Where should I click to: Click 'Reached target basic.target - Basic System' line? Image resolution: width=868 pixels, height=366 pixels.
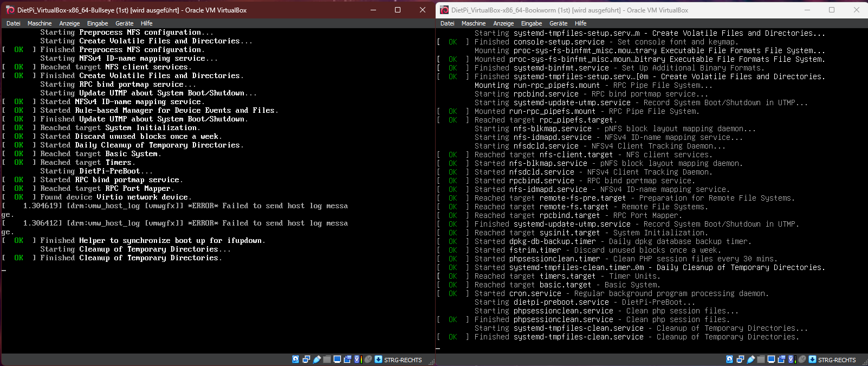[x=549, y=285]
